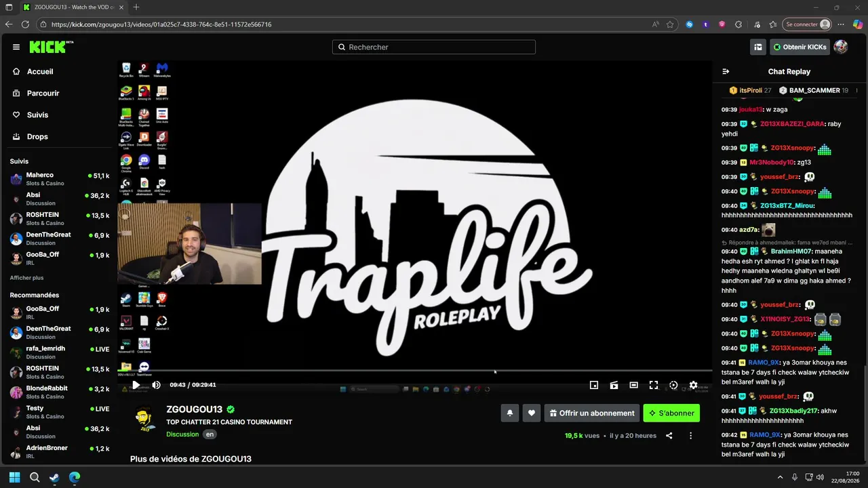
Task: Enter fullscreen on the video
Action: click(654, 385)
